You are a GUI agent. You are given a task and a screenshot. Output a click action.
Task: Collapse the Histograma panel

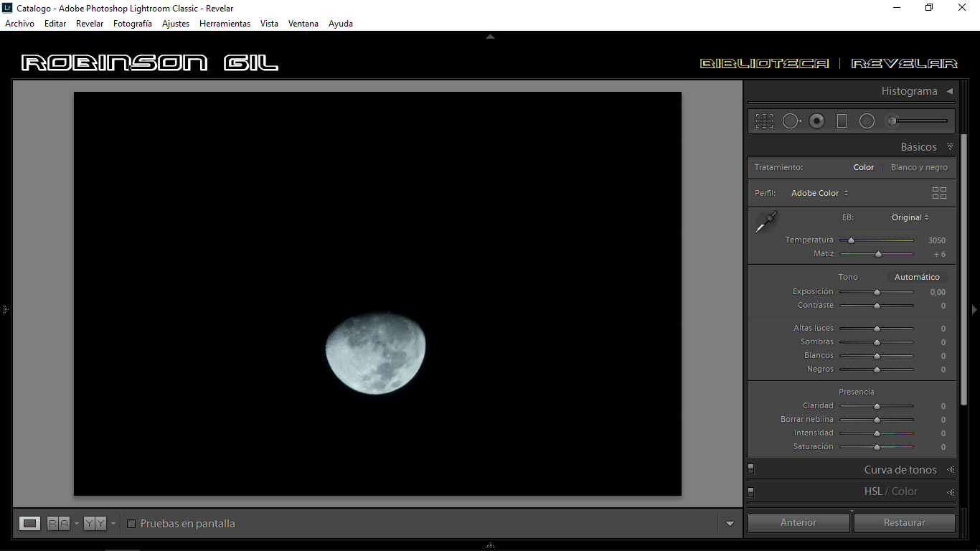tap(949, 91)
